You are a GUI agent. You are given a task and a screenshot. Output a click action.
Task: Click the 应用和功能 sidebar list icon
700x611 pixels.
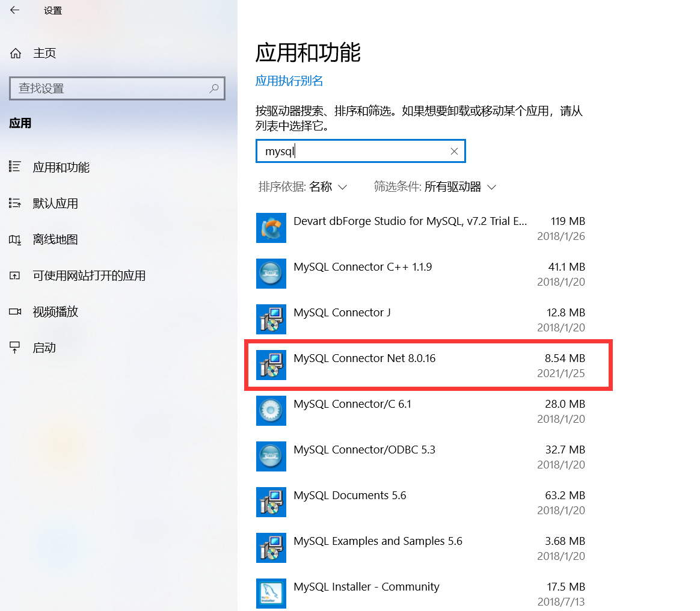[14, 167]
